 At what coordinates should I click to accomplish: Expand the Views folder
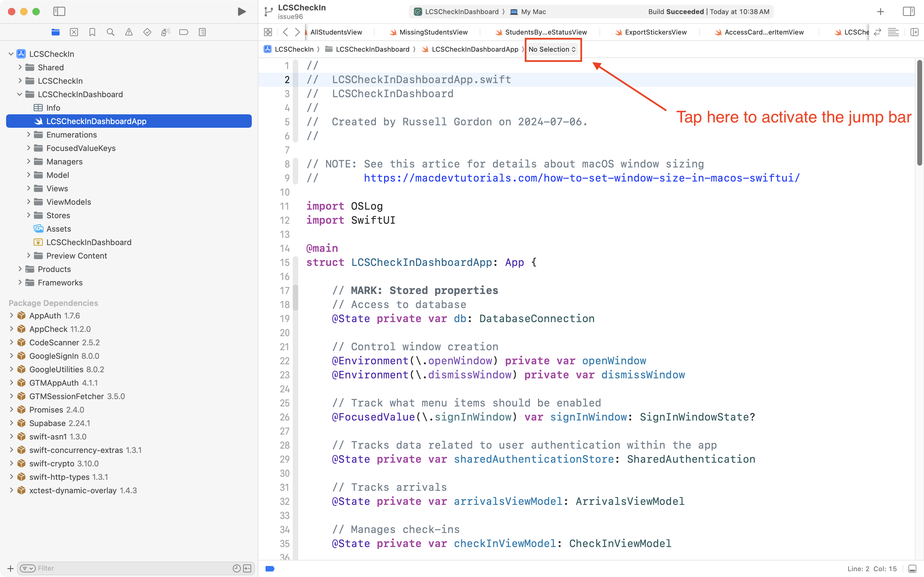(29, 189)
